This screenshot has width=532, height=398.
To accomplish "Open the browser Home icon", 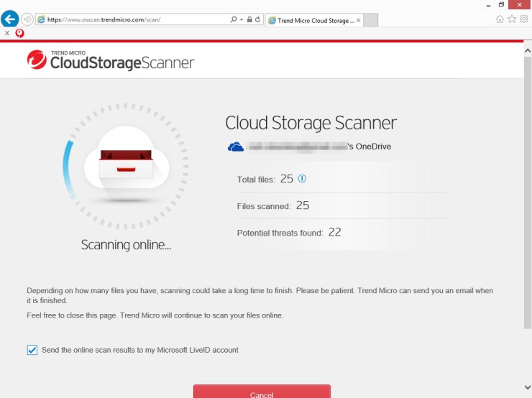I will pos(500,19).
